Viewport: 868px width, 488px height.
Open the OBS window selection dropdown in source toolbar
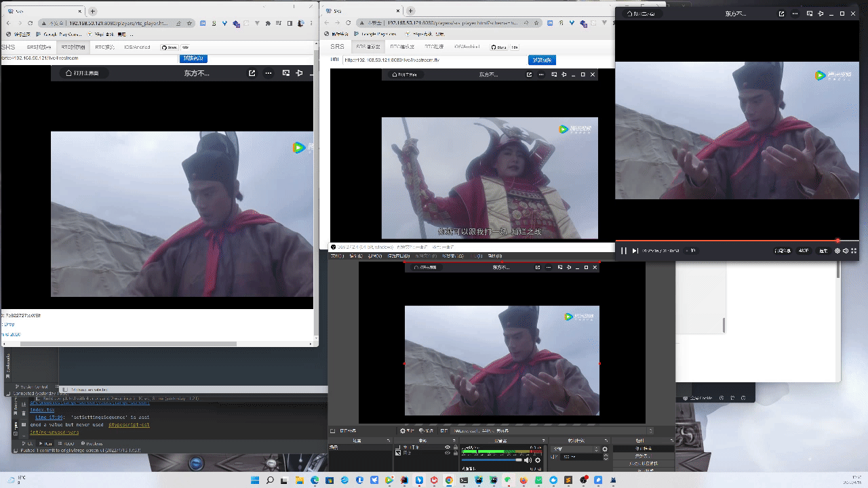[x=553, y=430]
